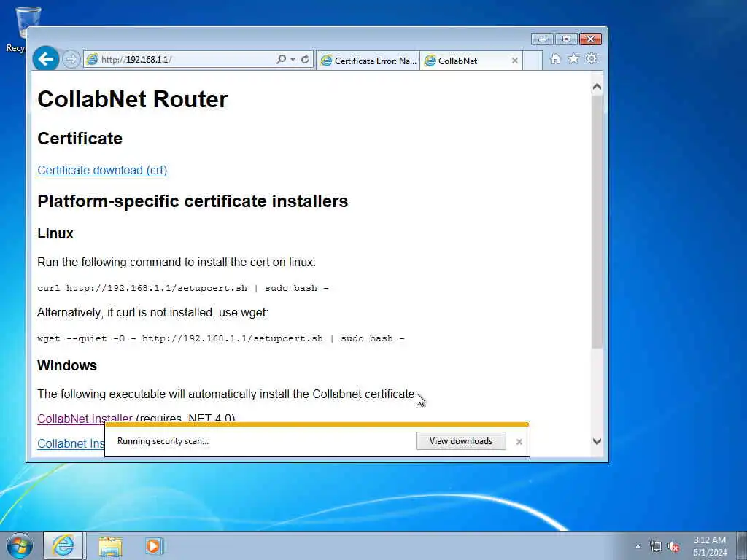Open Windows Explorer from the taskbar
Viewport: 747px width, 560px height.
(x=111, y=545)
